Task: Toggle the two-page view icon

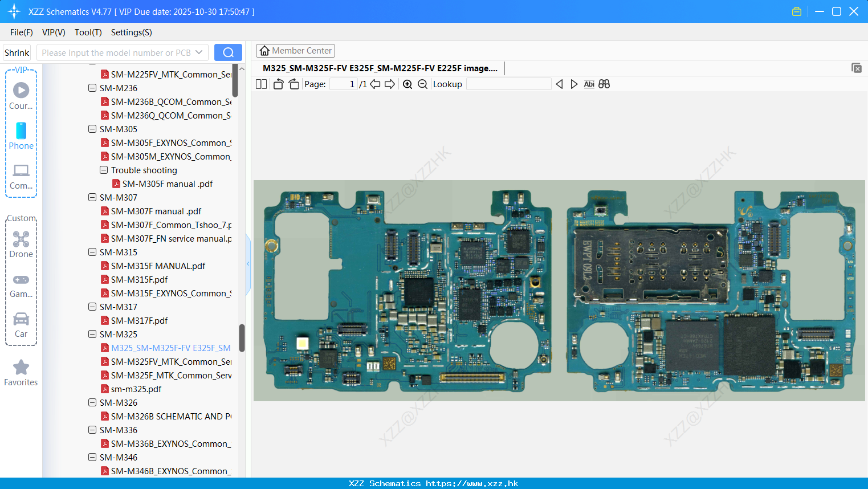Action: [x=261, y=84]
